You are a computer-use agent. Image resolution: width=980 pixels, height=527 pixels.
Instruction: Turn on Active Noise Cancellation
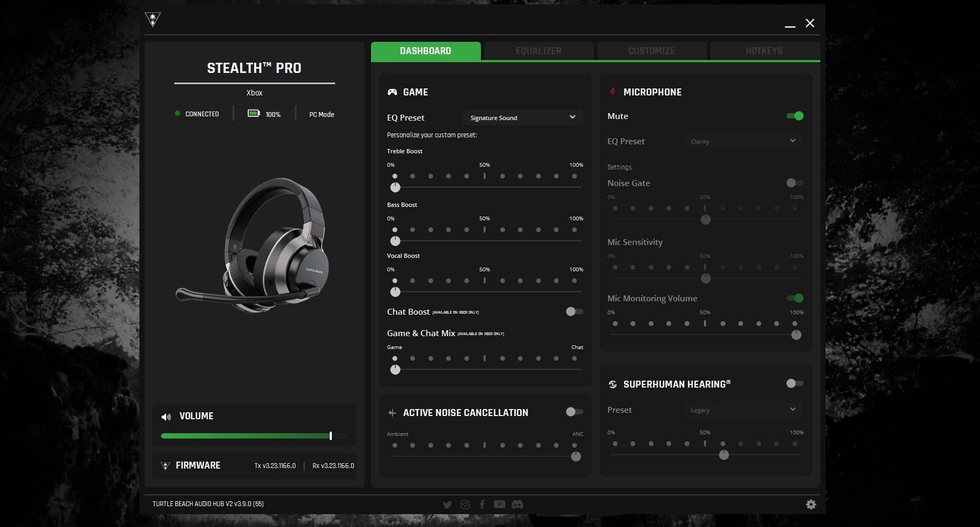pyautogui.click(x=574, y=412)
